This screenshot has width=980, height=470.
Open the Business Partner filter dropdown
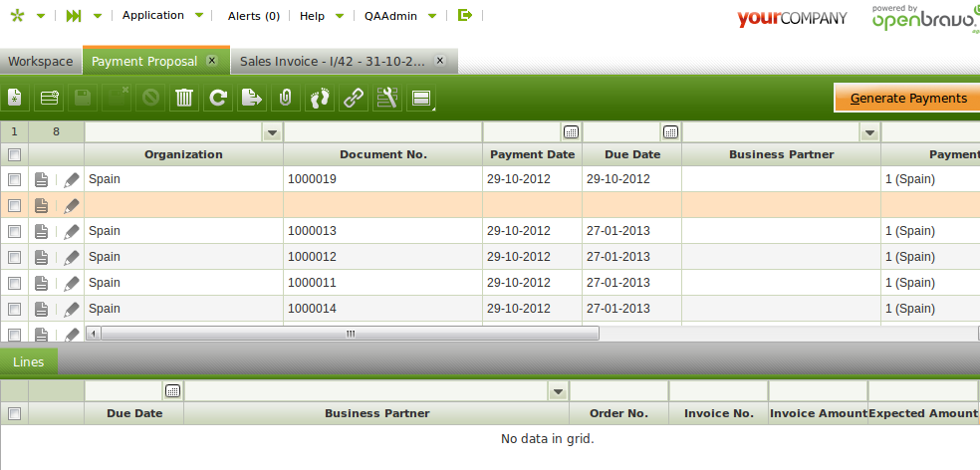click(870, 132)
